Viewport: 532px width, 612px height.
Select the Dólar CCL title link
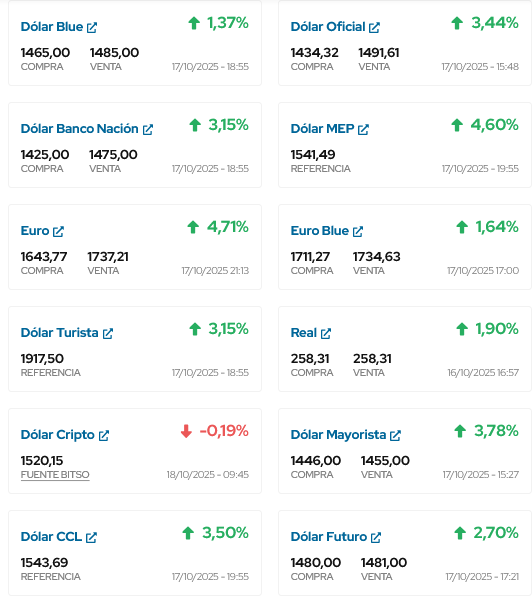pos(51,536)
